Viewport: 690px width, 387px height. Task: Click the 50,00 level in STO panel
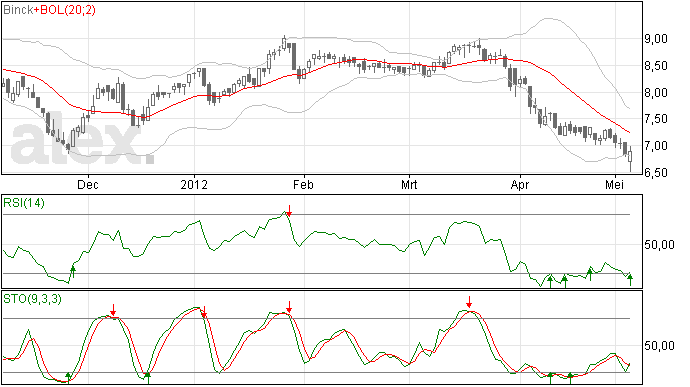659,346
